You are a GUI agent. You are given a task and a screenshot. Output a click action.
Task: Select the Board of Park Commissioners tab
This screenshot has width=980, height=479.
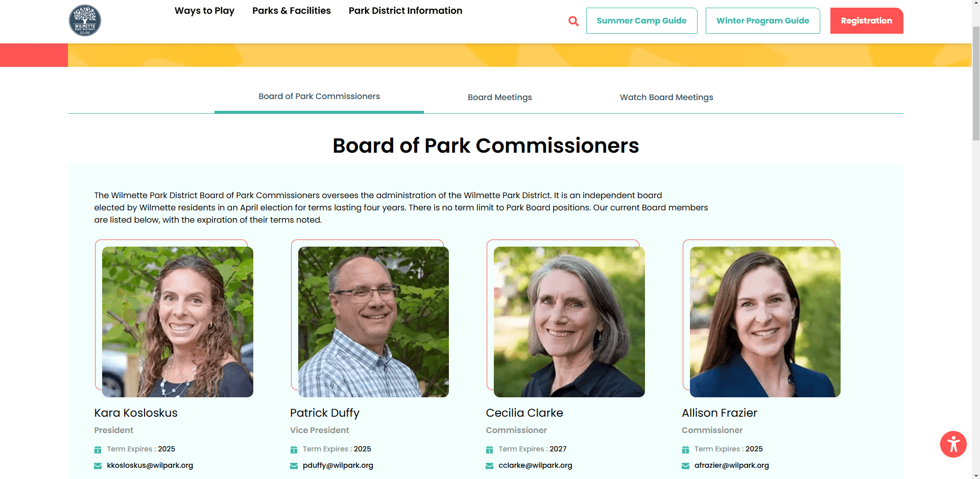click(319, 97)
